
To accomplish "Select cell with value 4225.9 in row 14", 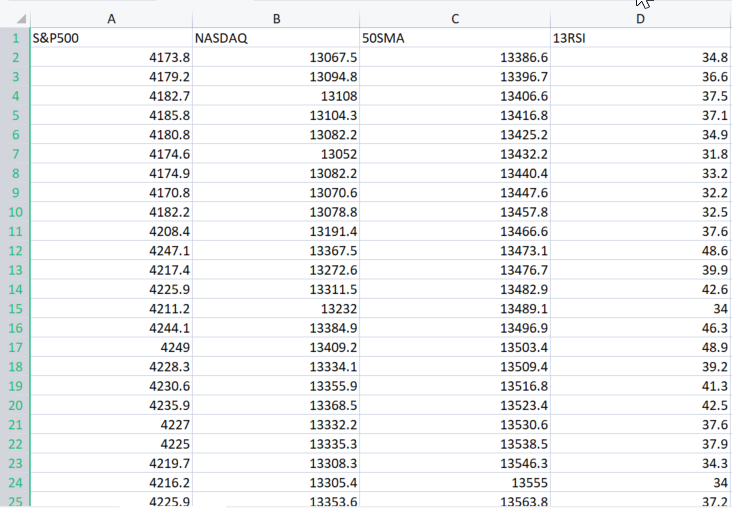I will click(x=111, y=289).
